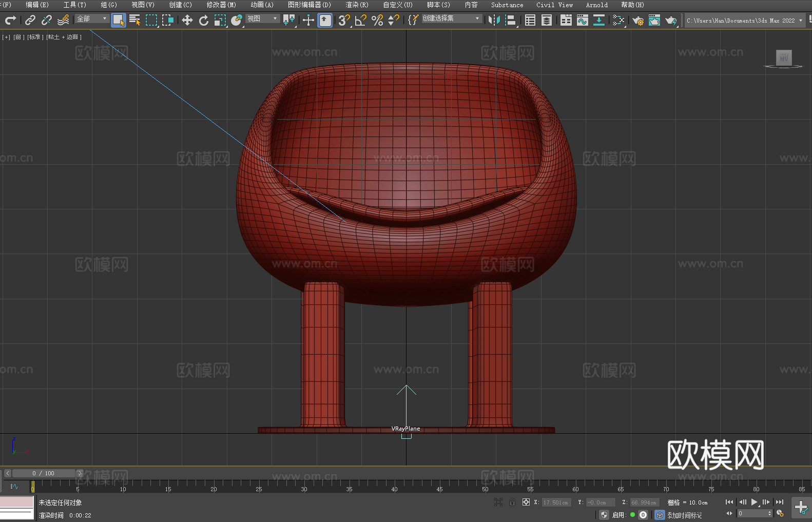Open the reference coordinate system dropdown 视图
The image size is (812, 522).
pyautogui.click(x=262, y=18)
